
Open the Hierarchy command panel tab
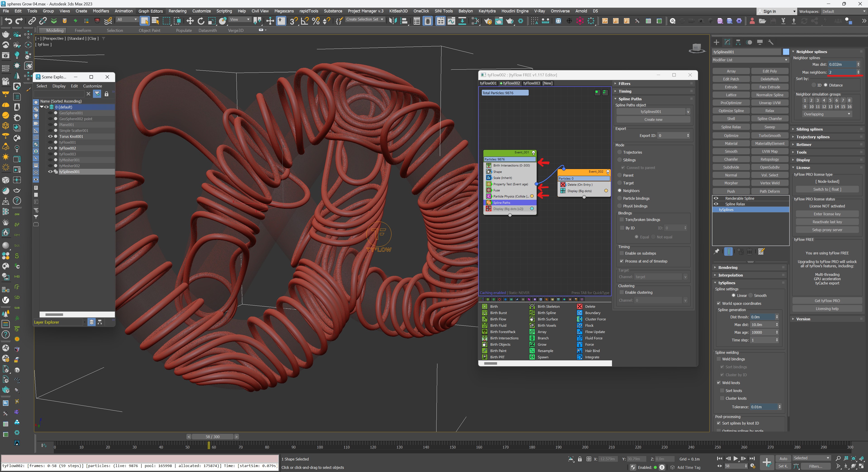point(738,42)
